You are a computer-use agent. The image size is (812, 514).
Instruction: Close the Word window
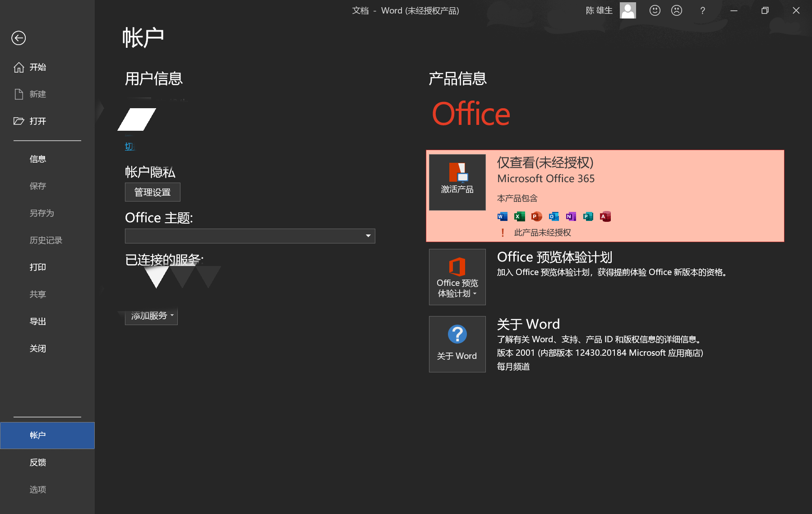click(796, 10)
